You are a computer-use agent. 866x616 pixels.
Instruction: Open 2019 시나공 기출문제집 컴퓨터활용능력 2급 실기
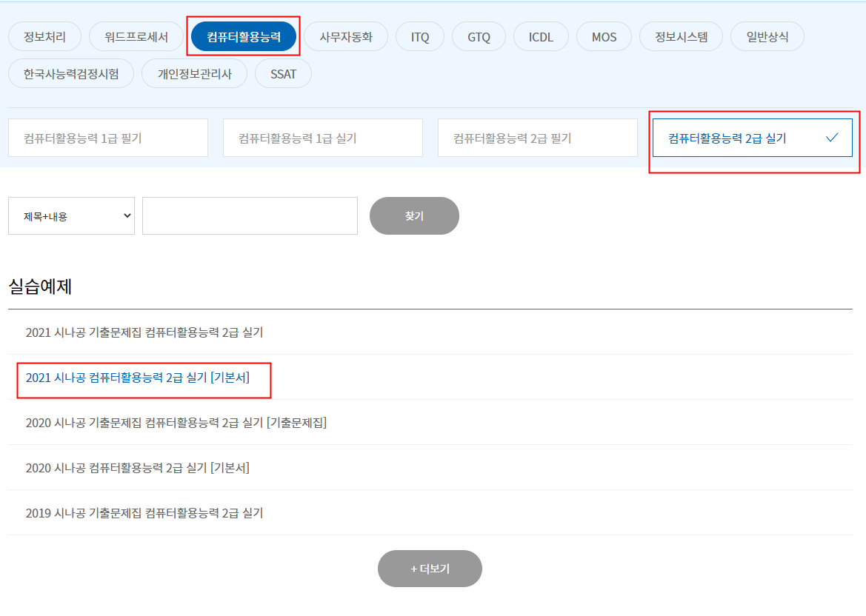click(144, 513)
